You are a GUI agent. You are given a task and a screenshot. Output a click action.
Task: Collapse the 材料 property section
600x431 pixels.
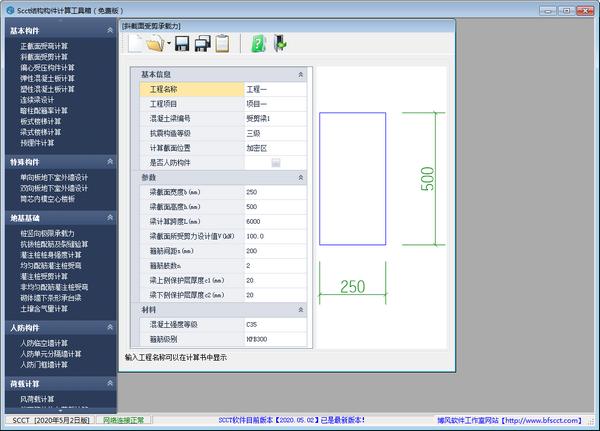[301, 310]
